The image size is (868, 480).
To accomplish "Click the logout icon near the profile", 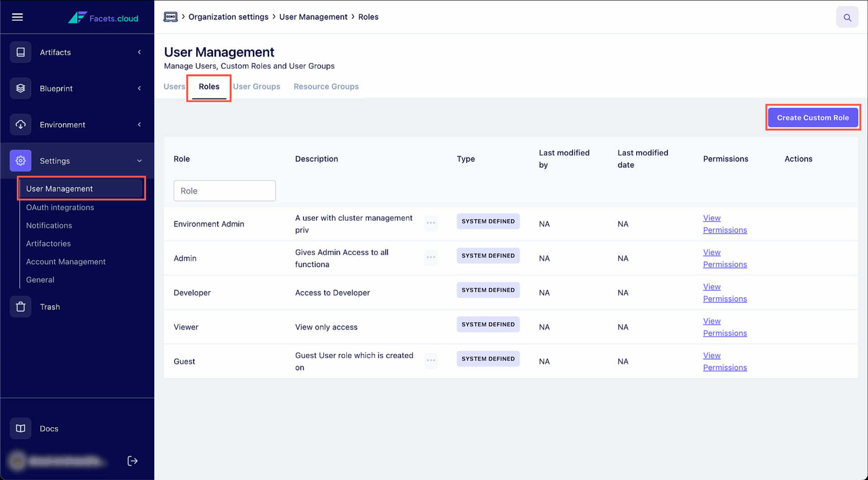I will click(132, 461).
